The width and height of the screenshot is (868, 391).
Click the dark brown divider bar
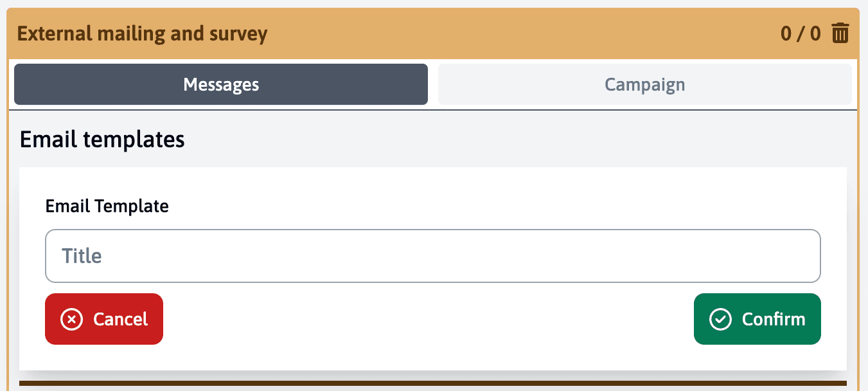click(x=432, y=383)
